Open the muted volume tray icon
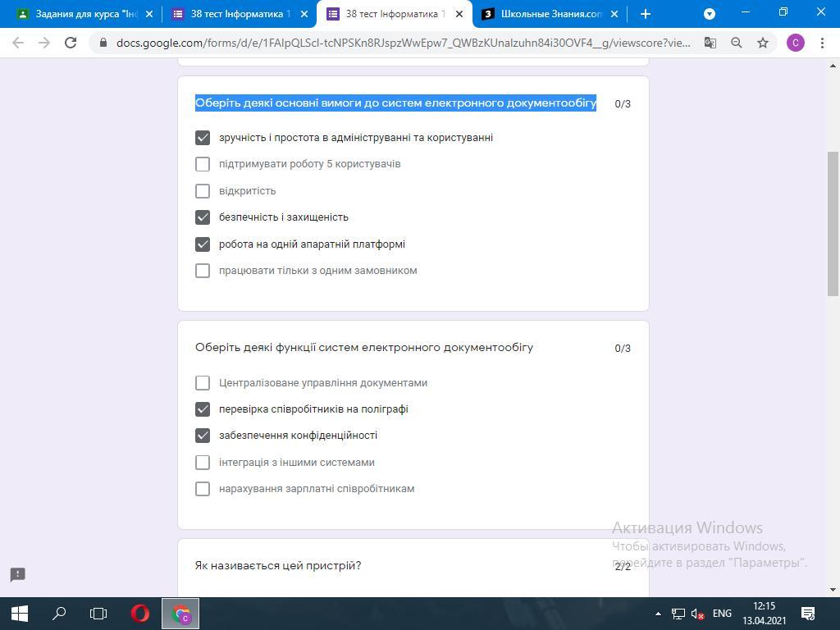This screenshot has width=840, height=630. 697,614
